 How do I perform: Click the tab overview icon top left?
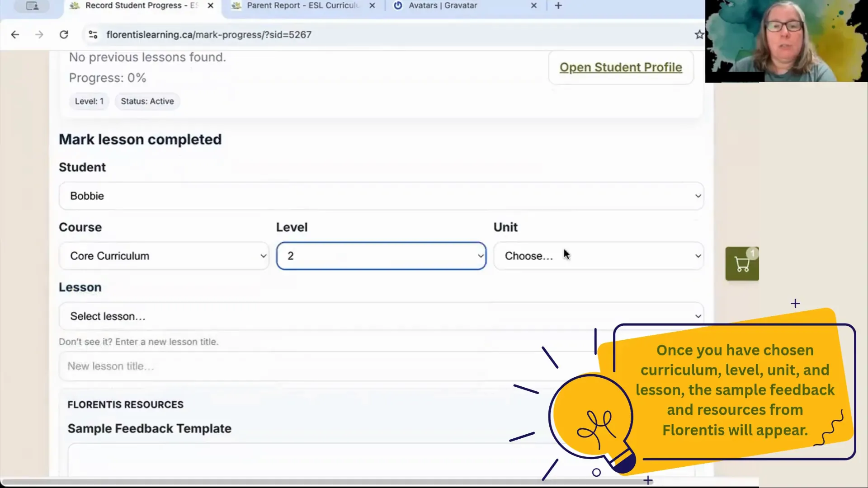coord(31,6)
